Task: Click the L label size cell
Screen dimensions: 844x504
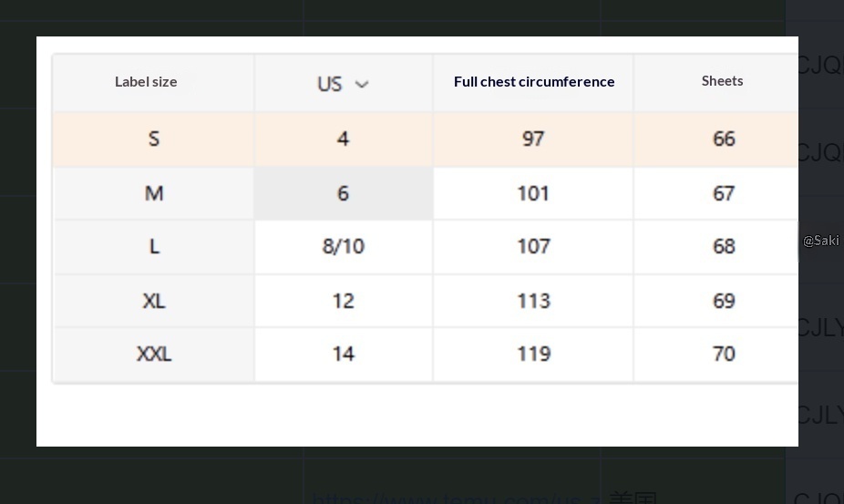Action: point(154,246)
